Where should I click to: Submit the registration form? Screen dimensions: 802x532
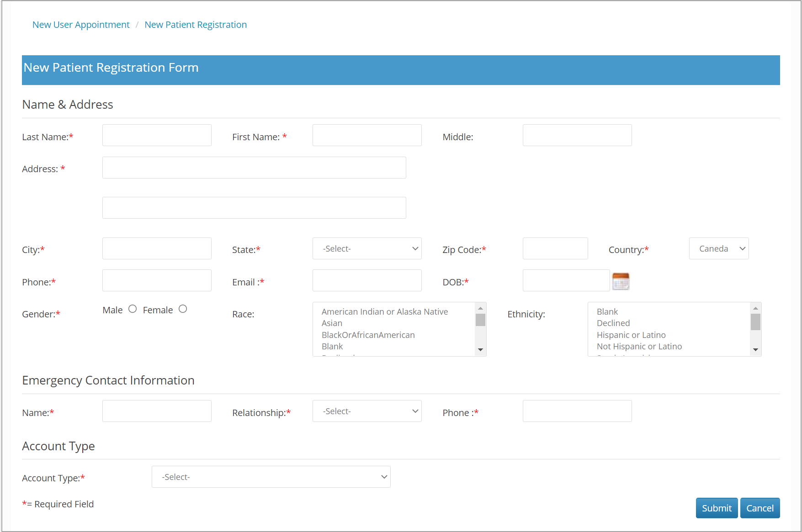pos(717,508)
